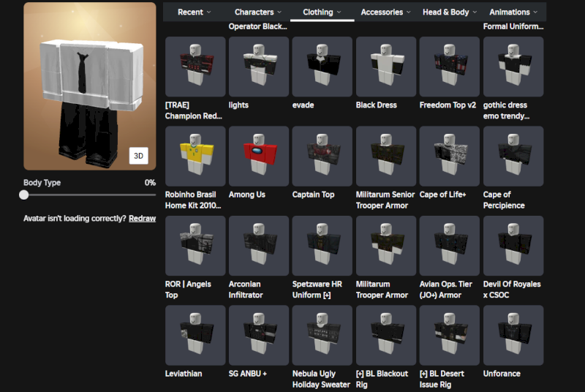The image size is (585, 392).
Task: Open the 'Black Dress' item name link
Action: [x=376, y=105]
